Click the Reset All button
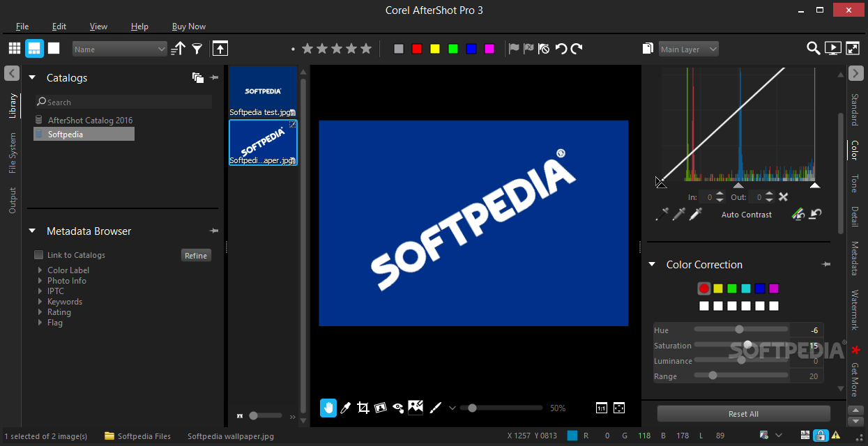Image resolution: width=868 pixels, height=446 pixels. click(743, 414)
